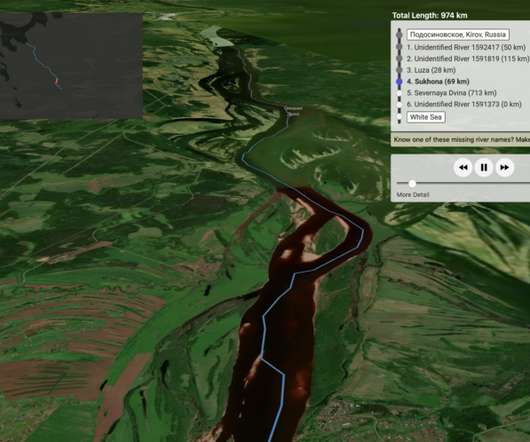Pause the river flyover animation
Screen dimensions: 530x442
pos(484,167)
